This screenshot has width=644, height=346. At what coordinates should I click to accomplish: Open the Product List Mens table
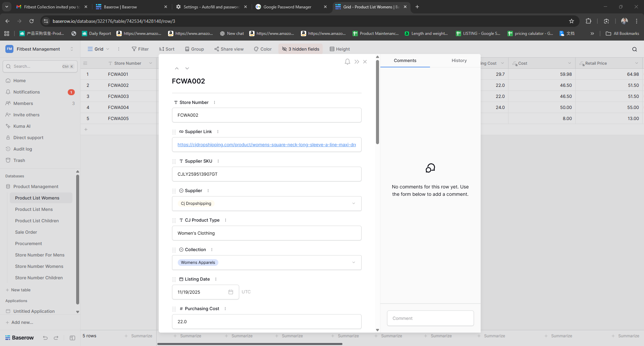point(34,210)
